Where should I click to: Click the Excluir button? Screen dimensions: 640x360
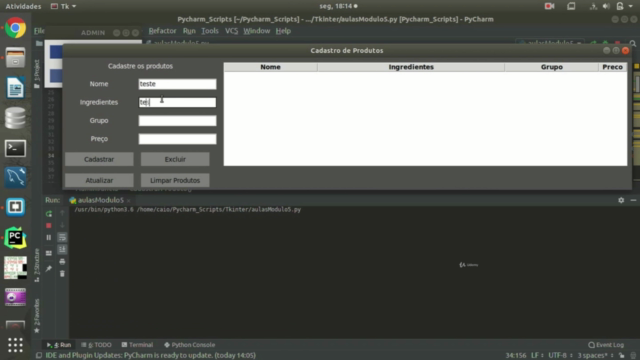coord(175,159)
